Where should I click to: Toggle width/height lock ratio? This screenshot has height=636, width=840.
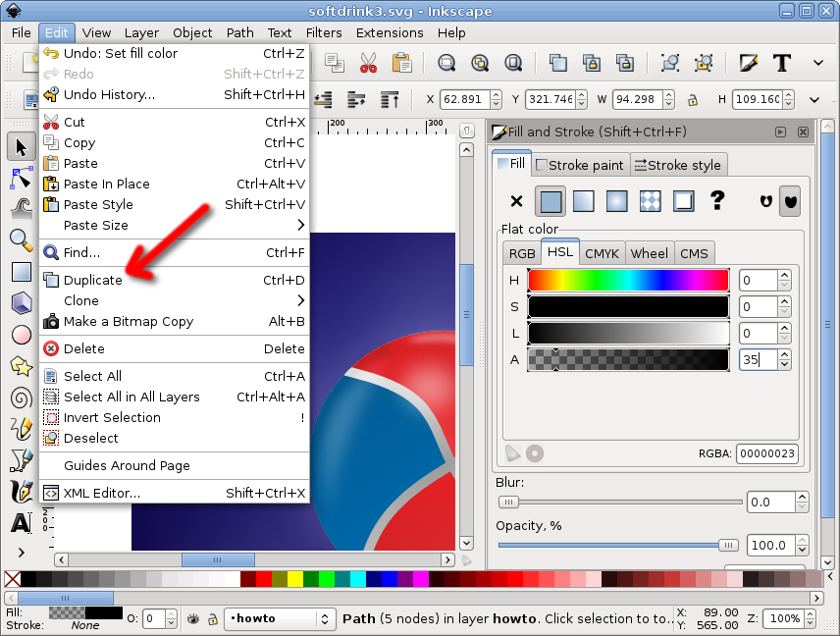(693, 100)
